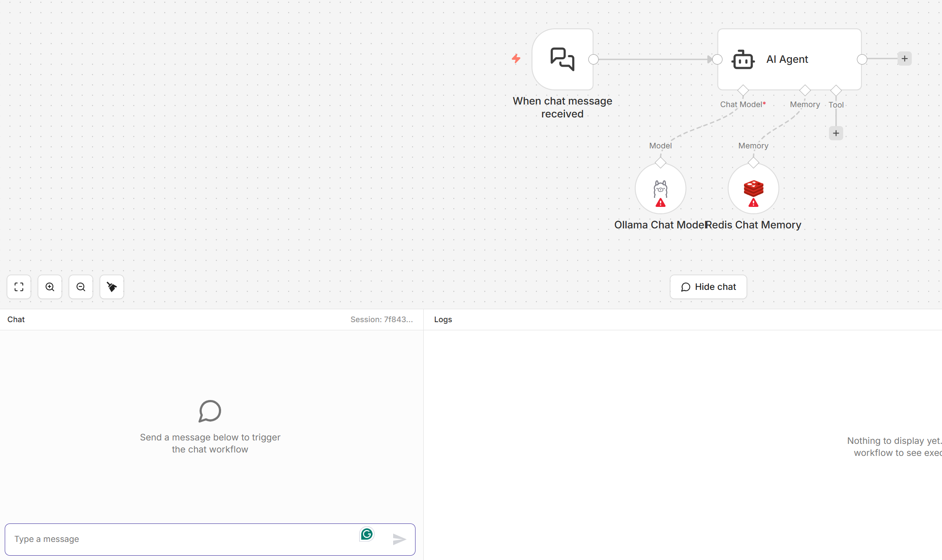Click the fit-to-view canvas icon
Screen dimensions: 942x560
pyautogui.click(x=19, y=287)
